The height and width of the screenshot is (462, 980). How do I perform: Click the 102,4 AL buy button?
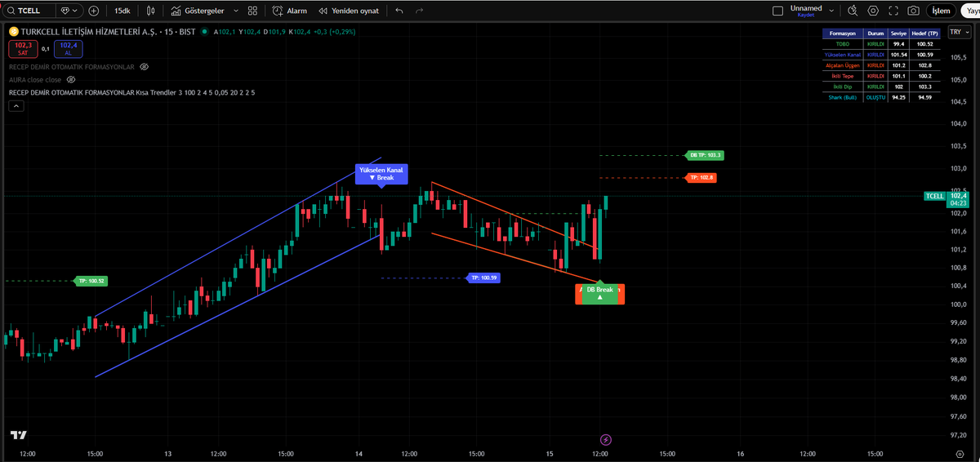[68, 48]
